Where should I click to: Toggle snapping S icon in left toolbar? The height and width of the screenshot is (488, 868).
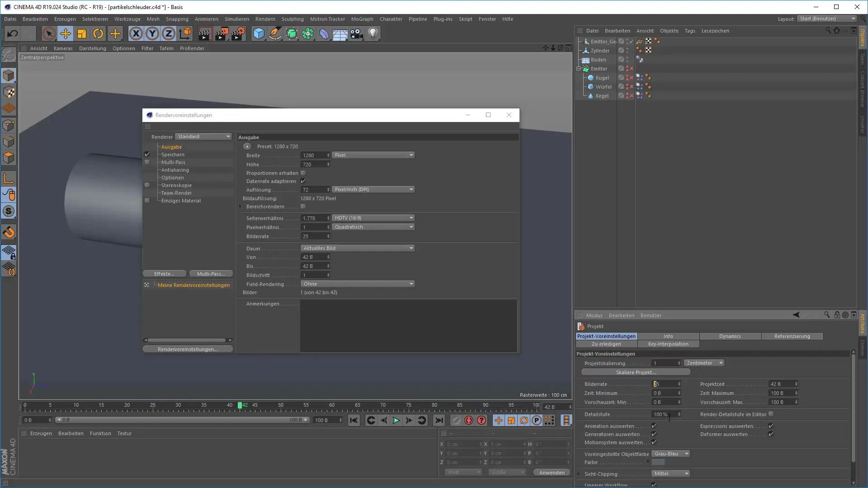[x=9, y=211]
